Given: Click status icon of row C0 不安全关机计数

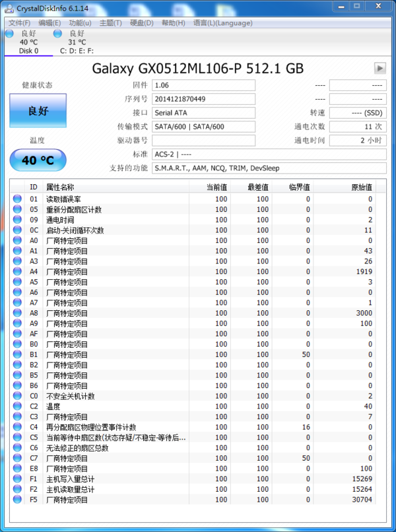Looking at the screenshot, I should (17, 395).
